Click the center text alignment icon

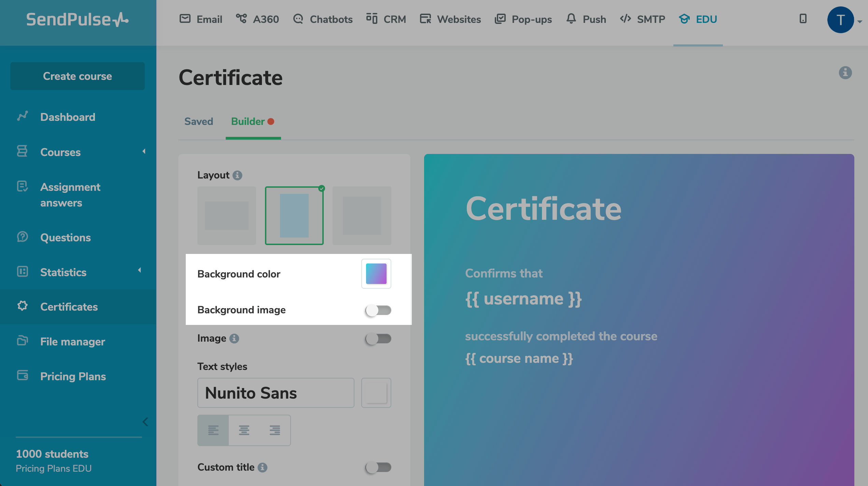coord(244,430)
